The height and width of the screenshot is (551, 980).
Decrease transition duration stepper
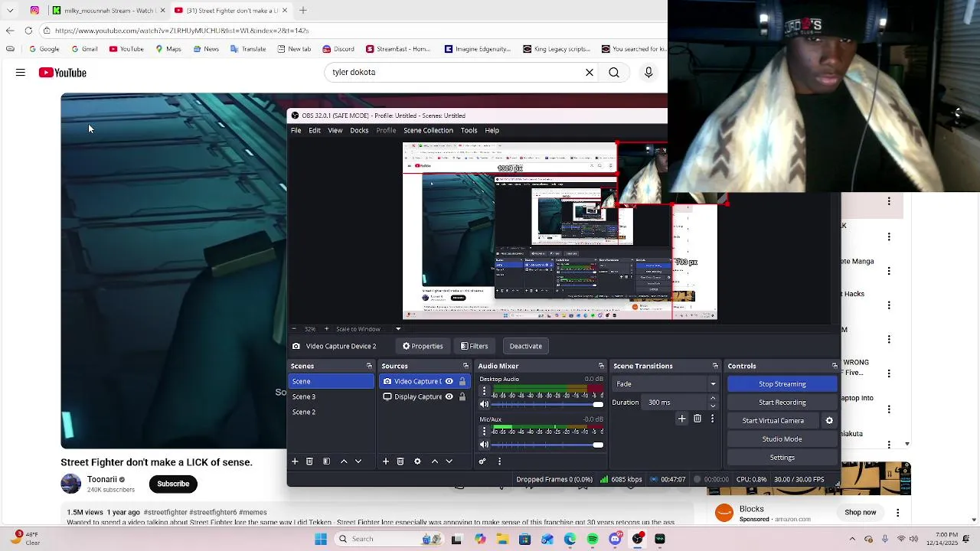[x=713, y=406]
